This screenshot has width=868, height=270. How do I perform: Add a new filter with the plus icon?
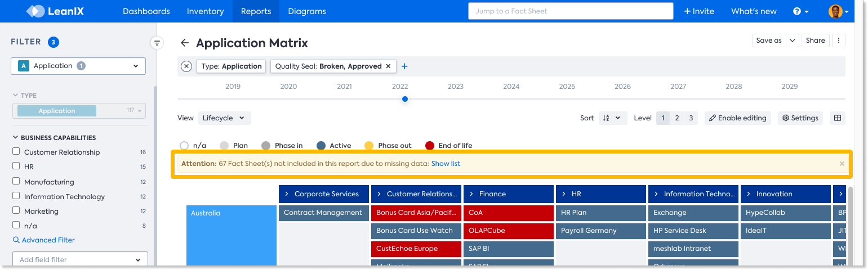(404, 66)
